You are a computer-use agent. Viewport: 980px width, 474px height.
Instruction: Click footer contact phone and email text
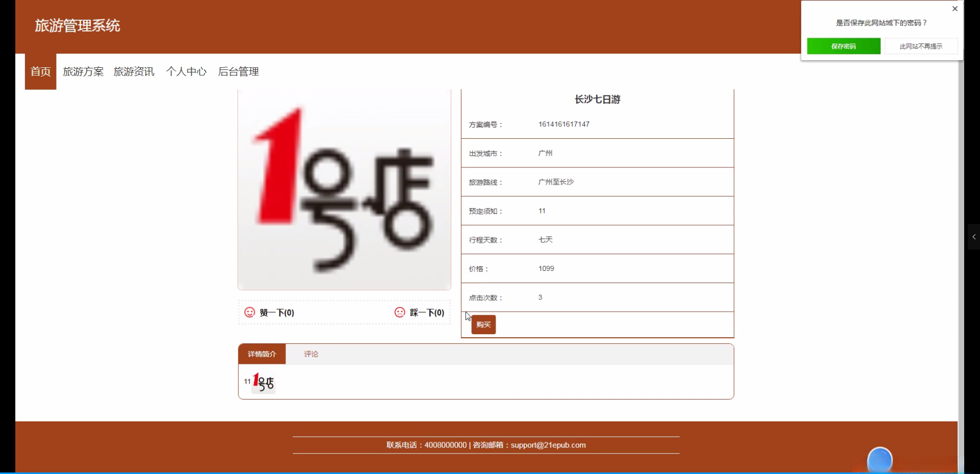pos(486,445)
